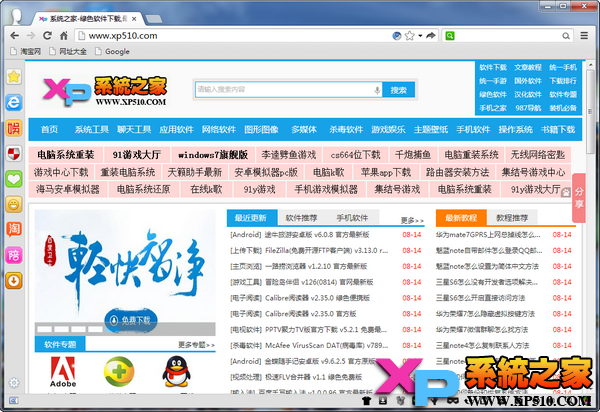Screen dimensions: 600x412
Task: Open 聊天工具 in the navigation bar
Action: coord(134,130)
